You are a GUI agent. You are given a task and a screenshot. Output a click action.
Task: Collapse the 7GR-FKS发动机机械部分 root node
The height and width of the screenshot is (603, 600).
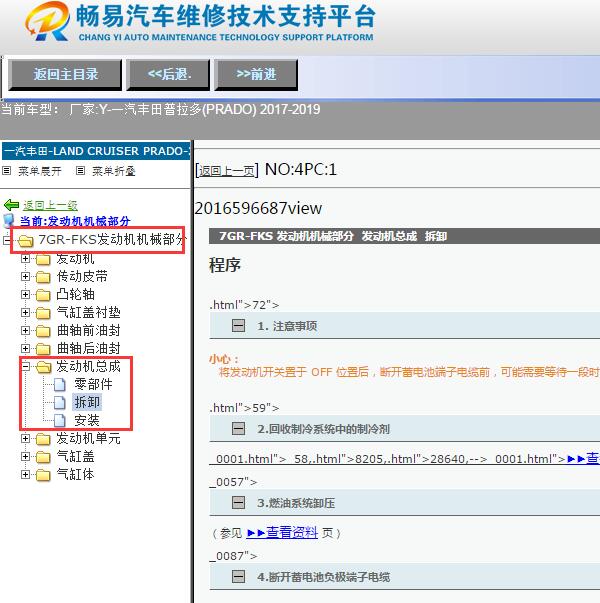click(7, 240)
